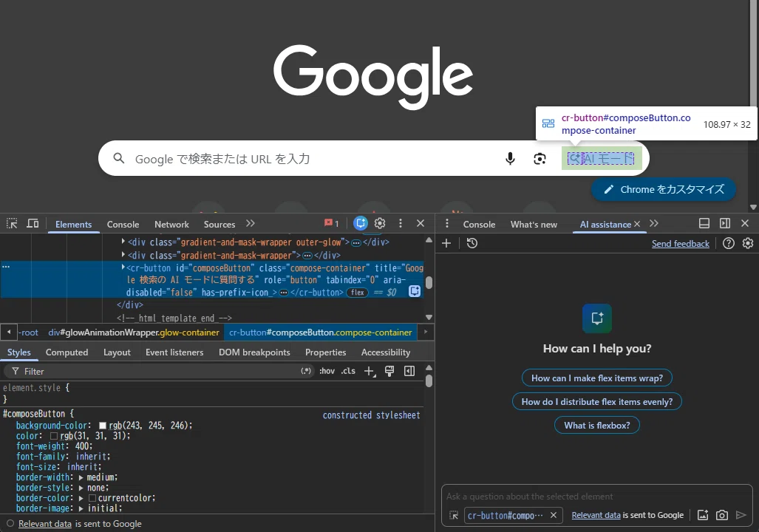
Task: Show more drawer tabs chevron
Action: click(654, 223)
